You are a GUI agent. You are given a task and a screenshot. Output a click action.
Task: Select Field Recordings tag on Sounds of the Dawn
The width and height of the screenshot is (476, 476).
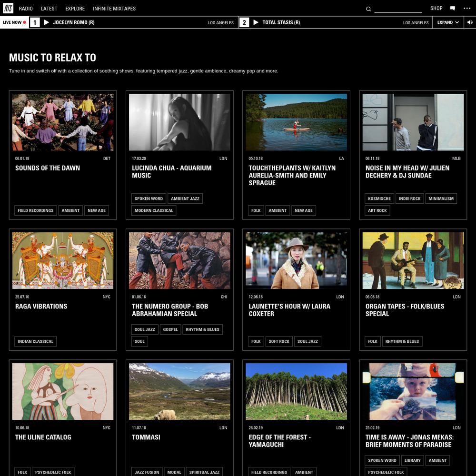[36, 210]
